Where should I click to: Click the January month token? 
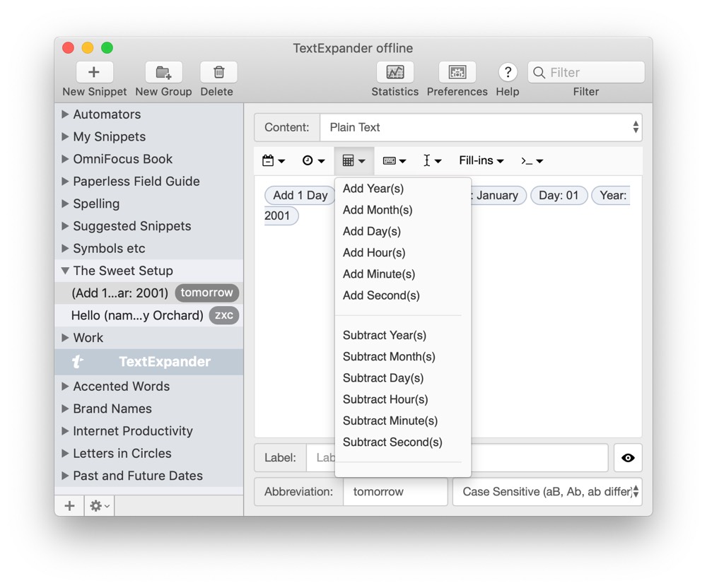(497, 196)
